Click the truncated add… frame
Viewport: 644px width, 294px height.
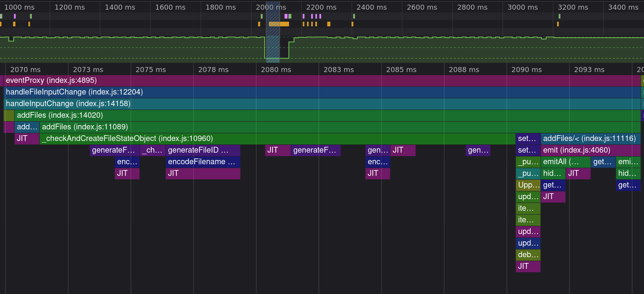pos(27,127)
